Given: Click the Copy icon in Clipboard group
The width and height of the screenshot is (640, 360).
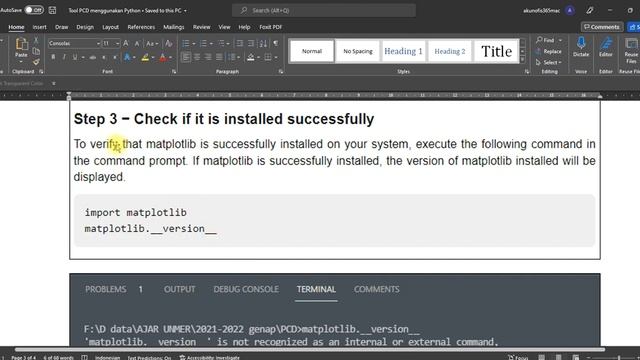Looking at the screenshot, I should tap(36, 51).
